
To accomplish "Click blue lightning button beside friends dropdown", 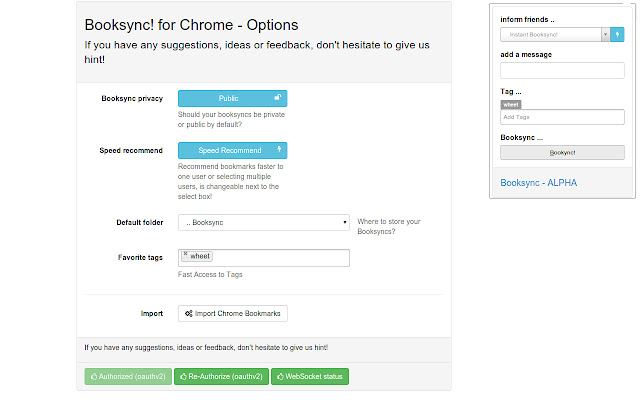I will point(617,35).
